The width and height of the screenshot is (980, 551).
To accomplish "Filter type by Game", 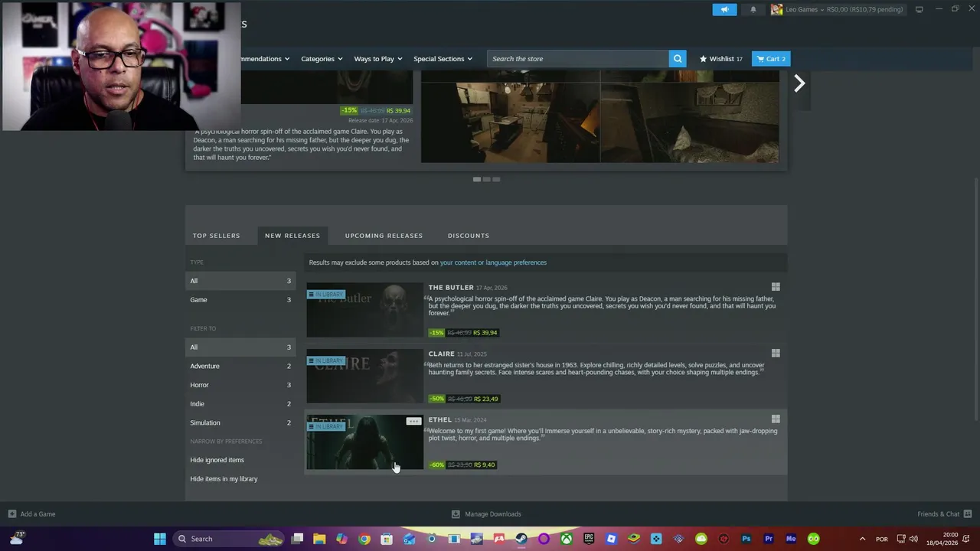I will (x=240, y=300).
